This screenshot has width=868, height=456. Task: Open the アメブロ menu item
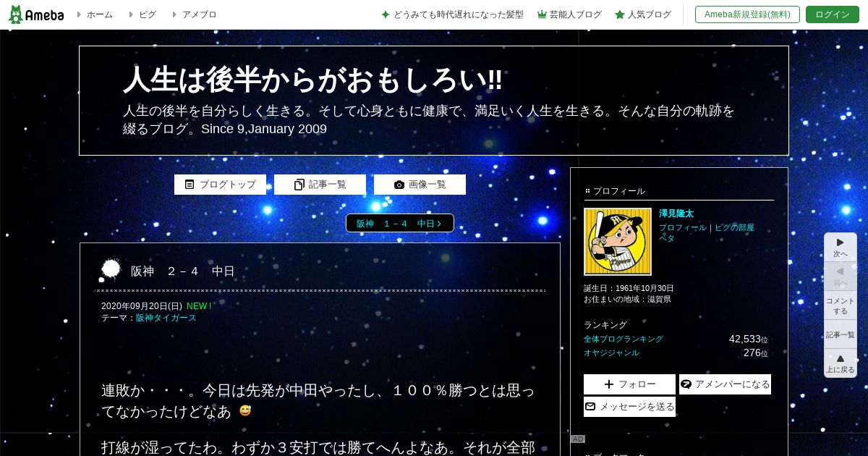click(x=194, y=14)
